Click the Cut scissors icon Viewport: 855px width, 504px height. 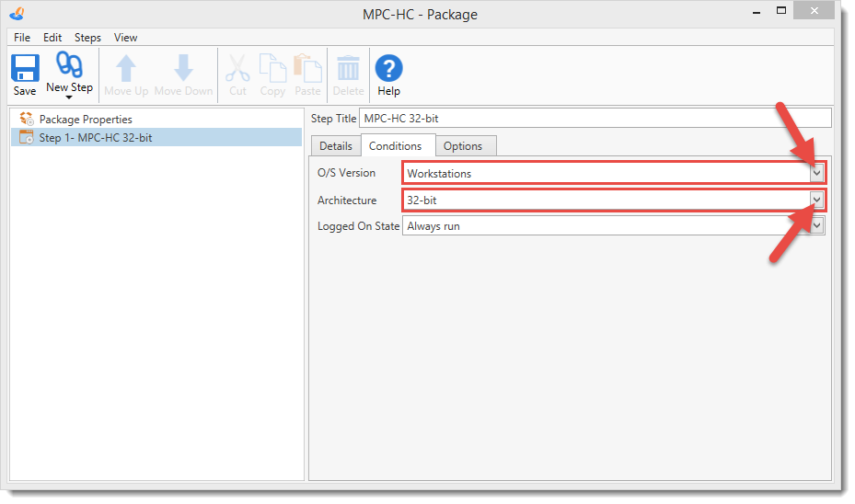coord(237,68)
